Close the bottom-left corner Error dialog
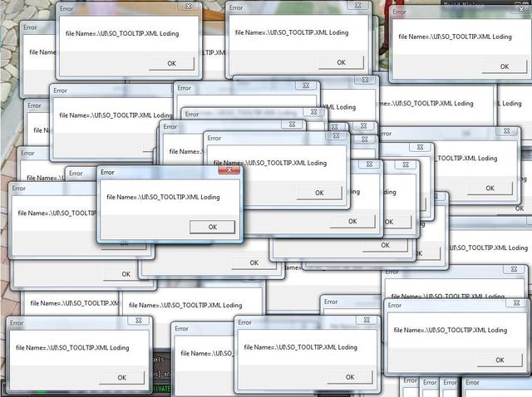Image resolution: width=532 pixels, height=397 pixels. (139, 321)
